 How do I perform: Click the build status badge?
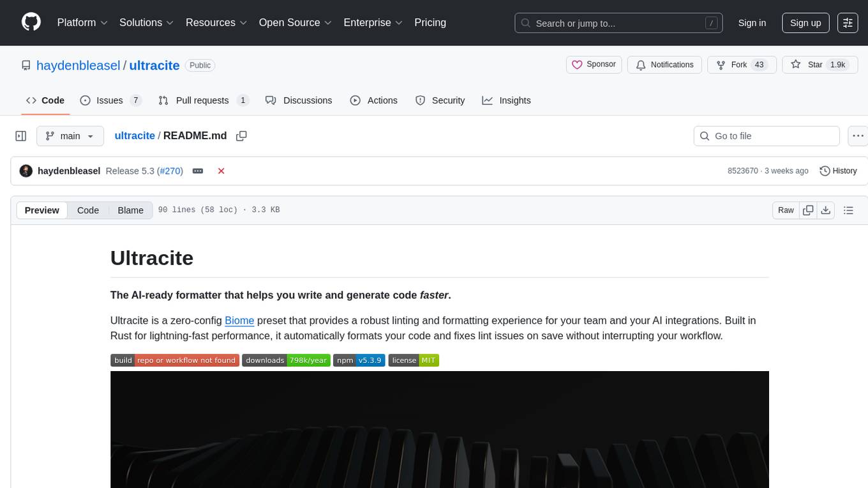coord(175,360)
